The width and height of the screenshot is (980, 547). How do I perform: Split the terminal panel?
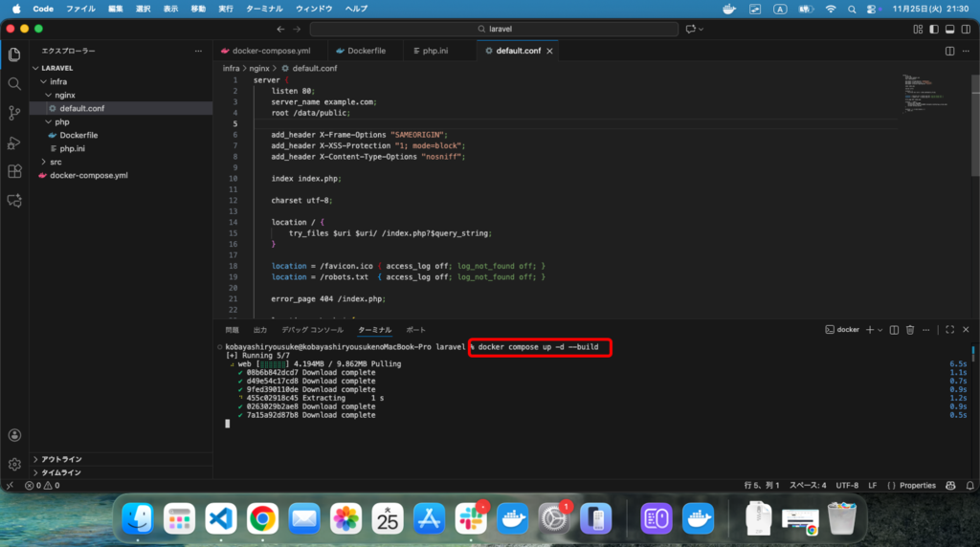(x=894, y=330)
